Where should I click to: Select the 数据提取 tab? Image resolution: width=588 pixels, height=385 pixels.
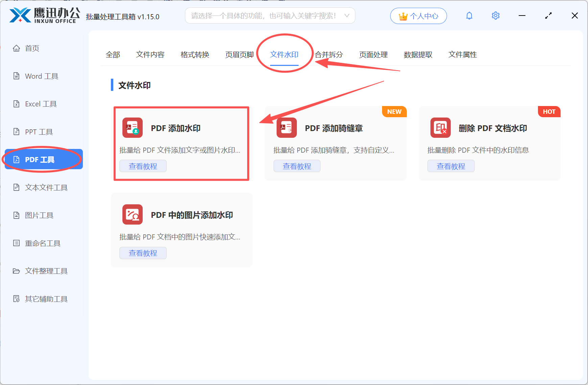(x=418, y=54)
